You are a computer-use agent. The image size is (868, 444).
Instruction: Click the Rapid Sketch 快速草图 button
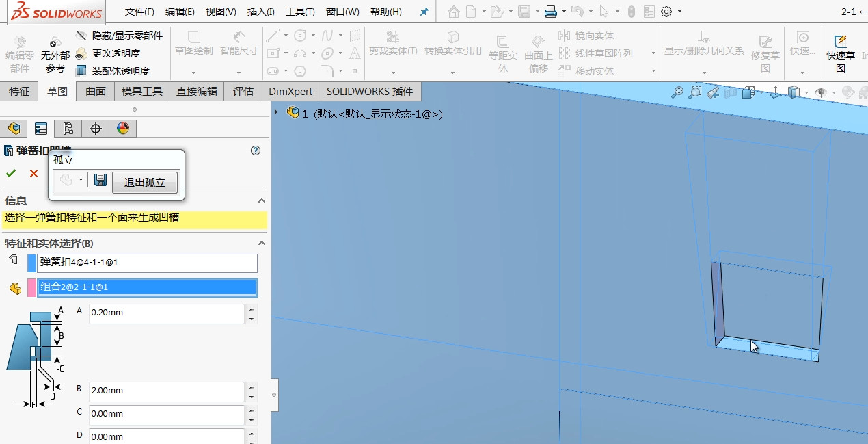click(x=841, y=53)
